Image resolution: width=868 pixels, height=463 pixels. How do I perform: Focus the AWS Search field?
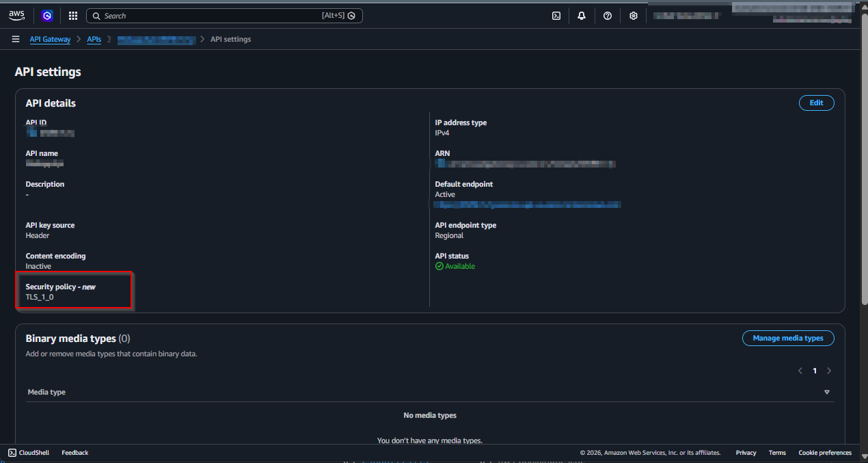[212, 16]
